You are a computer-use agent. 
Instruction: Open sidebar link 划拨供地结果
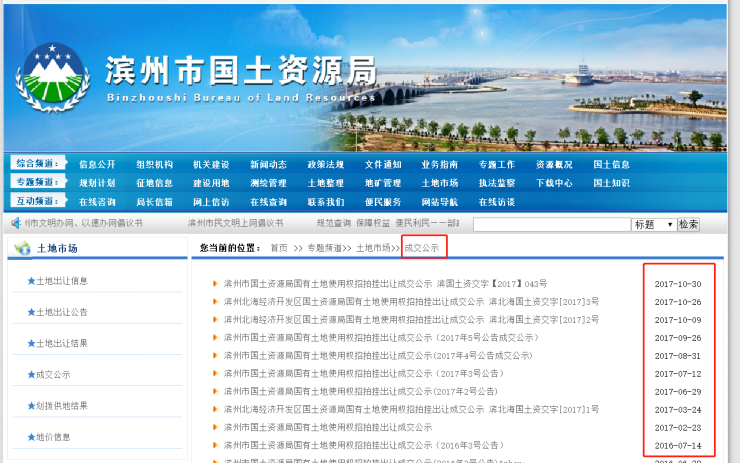62,405
